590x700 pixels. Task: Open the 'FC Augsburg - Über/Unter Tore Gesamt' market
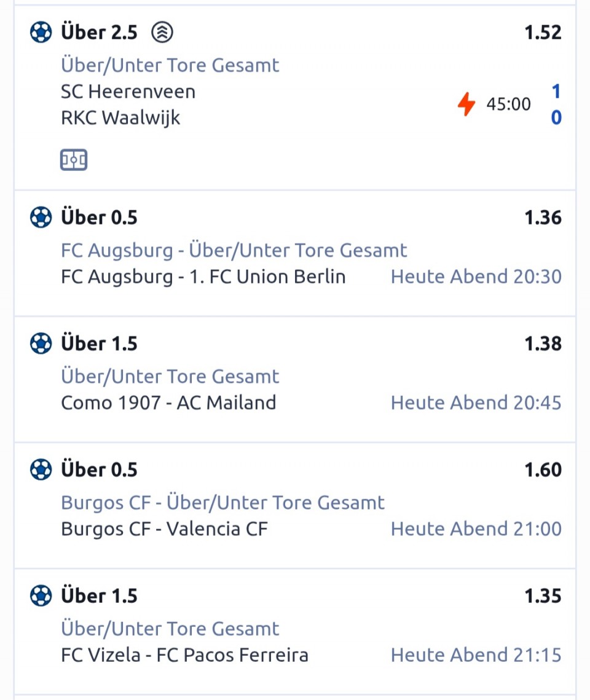234,250
